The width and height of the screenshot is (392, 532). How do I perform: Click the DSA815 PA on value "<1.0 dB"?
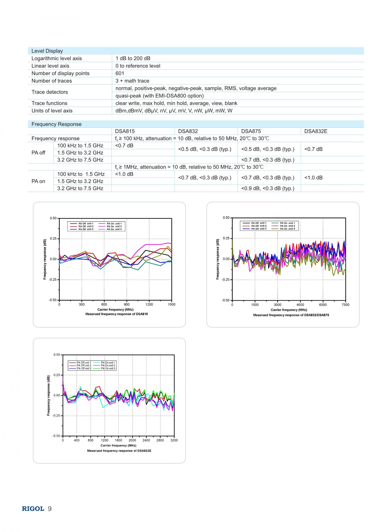124,174
